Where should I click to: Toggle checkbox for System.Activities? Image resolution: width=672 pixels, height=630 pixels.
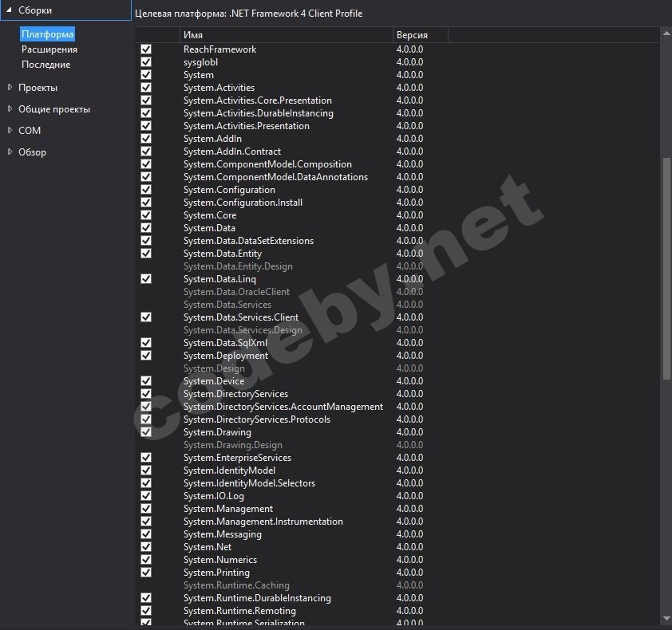[x=146, y=88]
